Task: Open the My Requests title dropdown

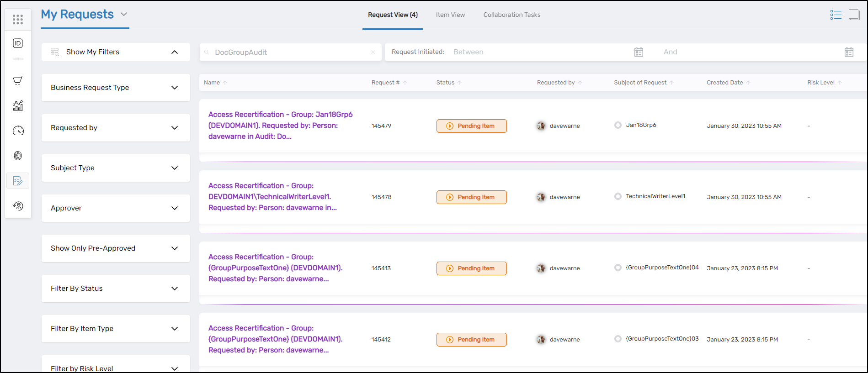Action: [124, 14]
